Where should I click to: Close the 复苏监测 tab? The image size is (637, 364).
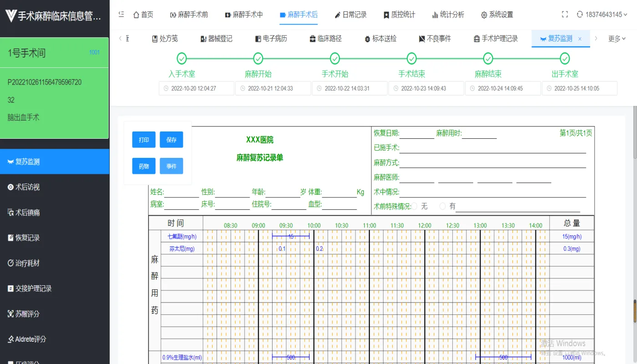(580, 39)
